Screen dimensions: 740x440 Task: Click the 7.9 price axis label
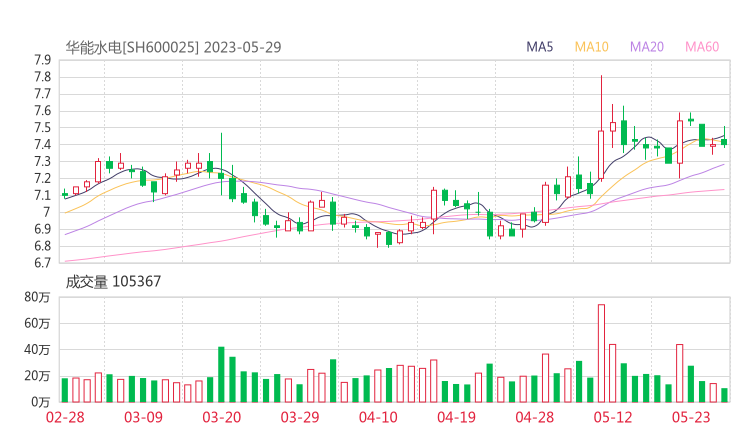click(x=42, y=60)
